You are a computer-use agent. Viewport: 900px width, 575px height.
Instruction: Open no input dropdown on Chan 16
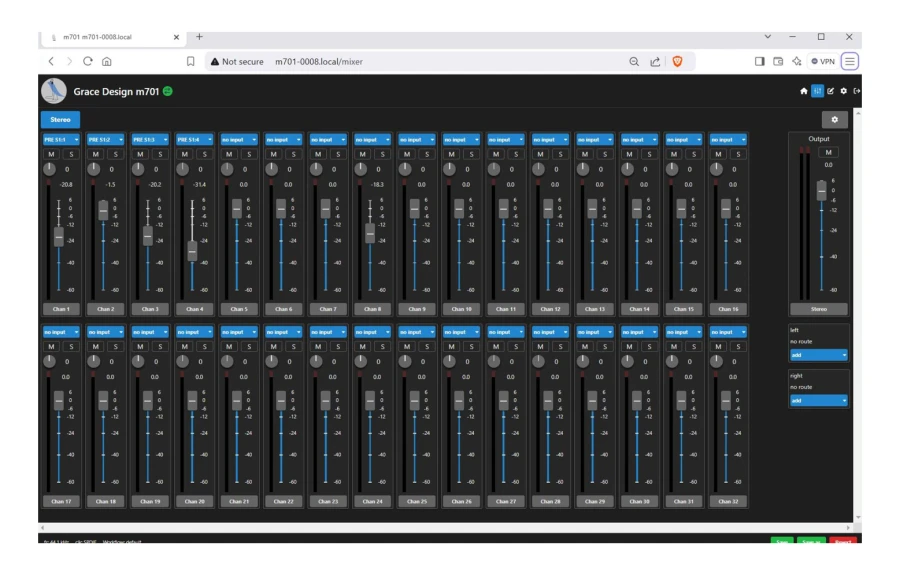(x=728, y=139)
